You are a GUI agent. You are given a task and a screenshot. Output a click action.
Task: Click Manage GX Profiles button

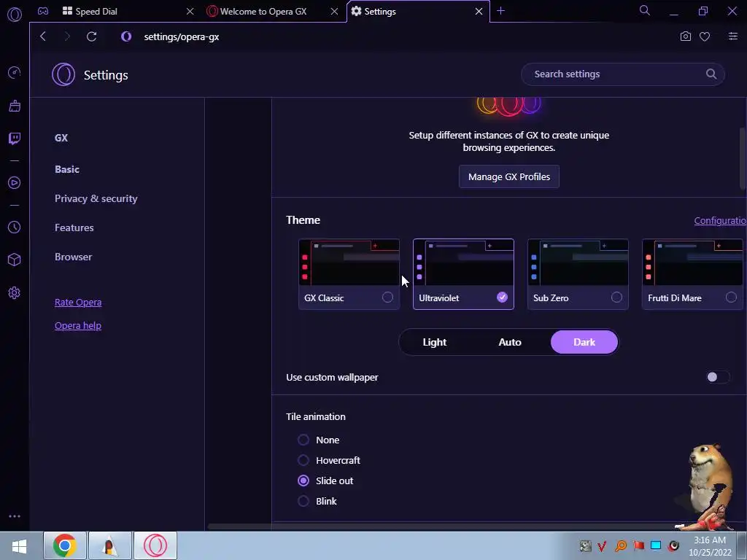[508, 176]
